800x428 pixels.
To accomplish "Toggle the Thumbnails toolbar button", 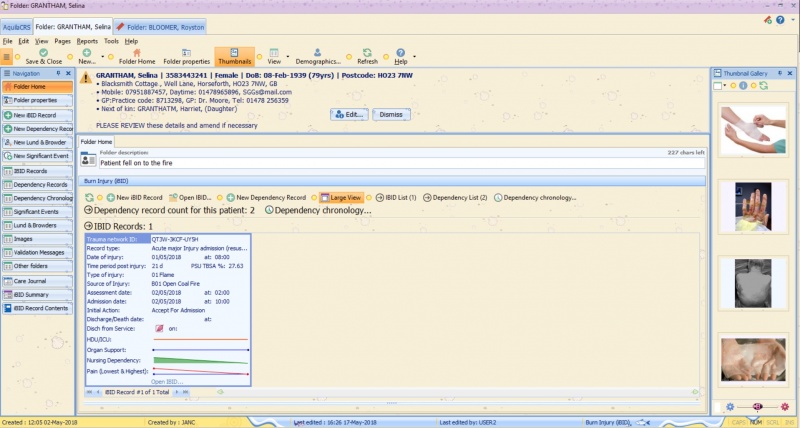I will 234,57.
